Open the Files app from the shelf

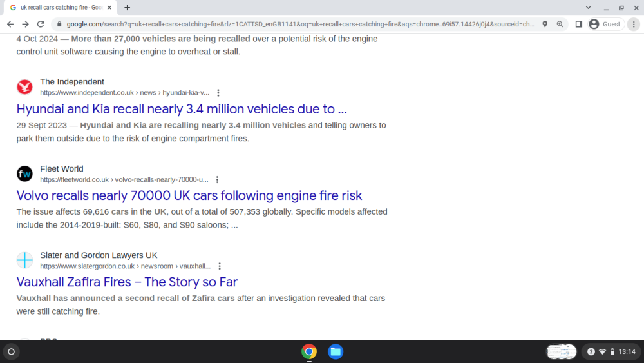[x=336, y=352]
